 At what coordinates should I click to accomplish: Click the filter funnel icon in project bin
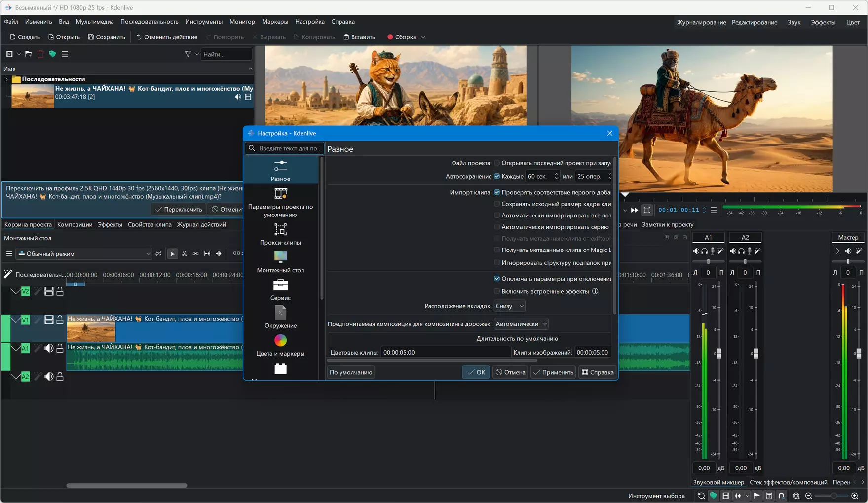pos(188,54)
